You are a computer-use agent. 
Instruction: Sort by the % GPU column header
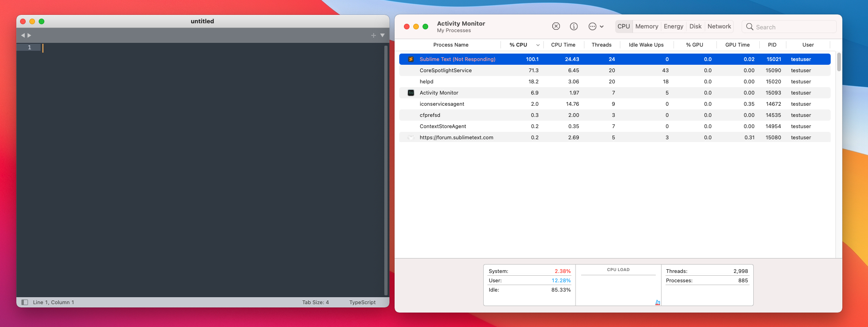pos(694,45)
